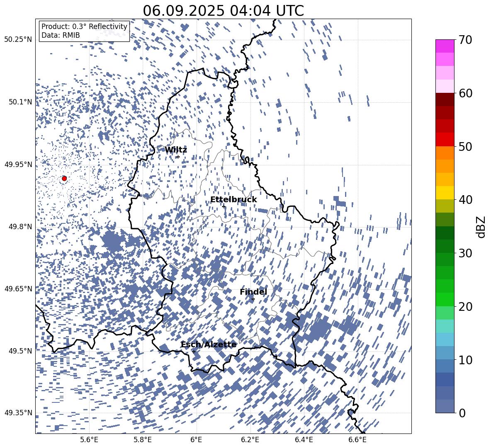Click the dBZ colorbar axis label
The image size is (491, 448).
(481, 227)
